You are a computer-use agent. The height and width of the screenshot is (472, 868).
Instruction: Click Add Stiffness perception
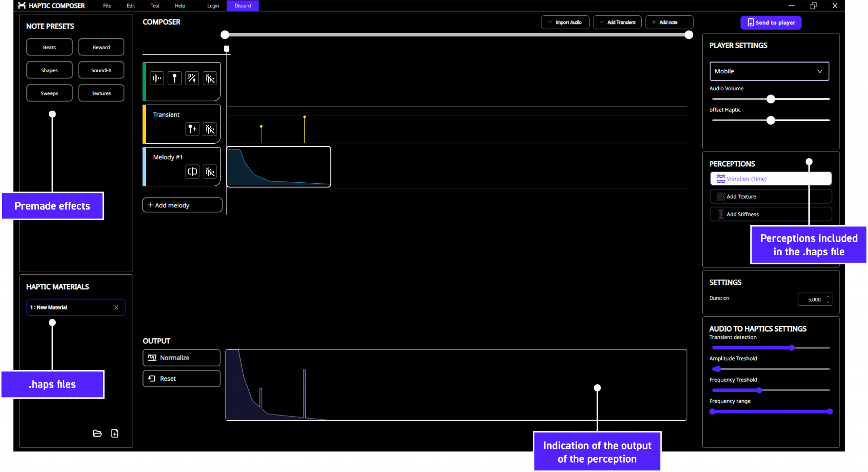tap(771, 214)
